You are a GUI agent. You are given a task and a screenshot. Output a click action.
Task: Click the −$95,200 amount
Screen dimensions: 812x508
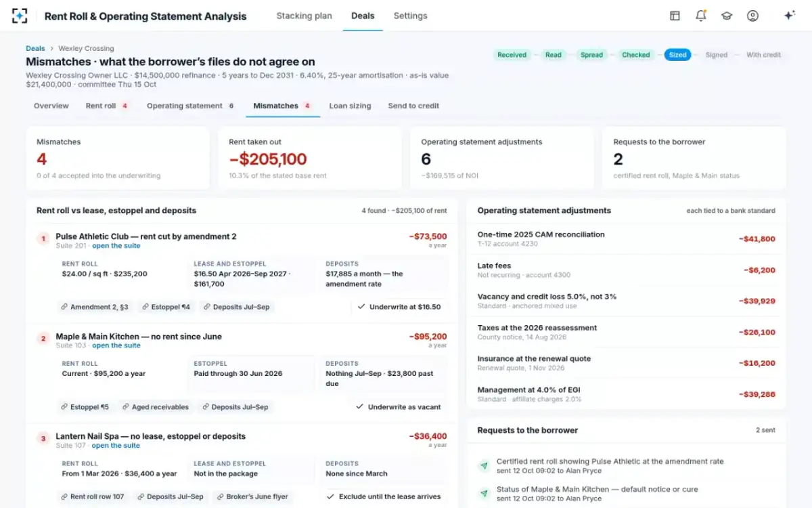(428, 337)
